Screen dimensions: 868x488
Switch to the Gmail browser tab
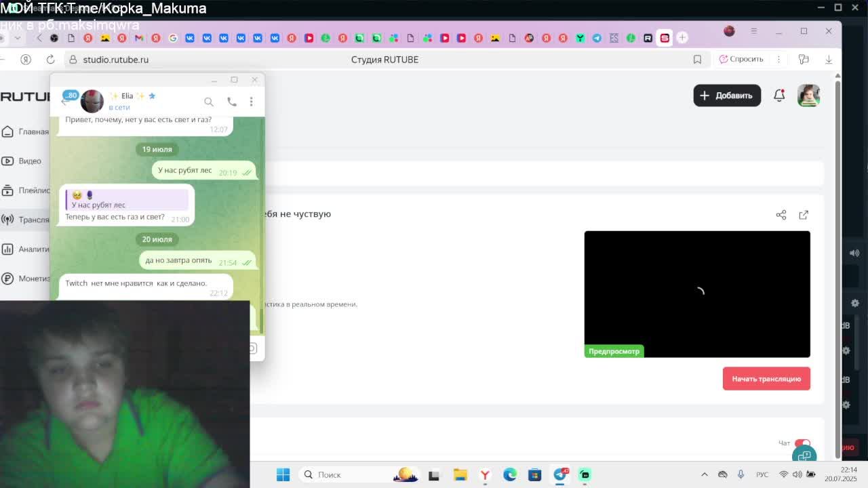(x=139, y=38)
